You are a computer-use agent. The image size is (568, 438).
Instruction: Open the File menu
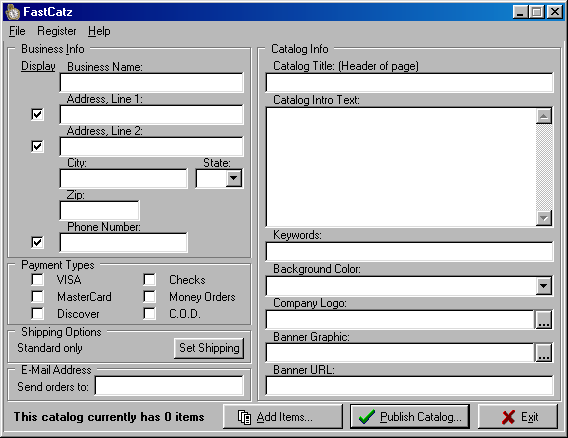[17, 31]
